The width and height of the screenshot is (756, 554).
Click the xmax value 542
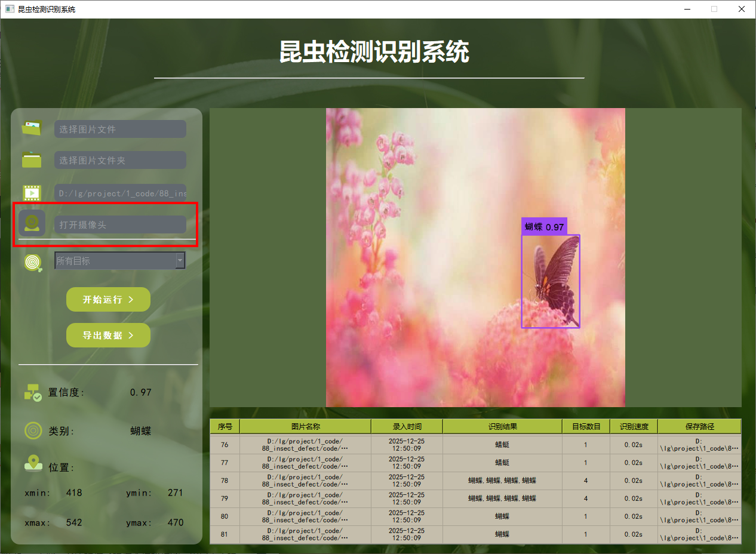point(74,522)
